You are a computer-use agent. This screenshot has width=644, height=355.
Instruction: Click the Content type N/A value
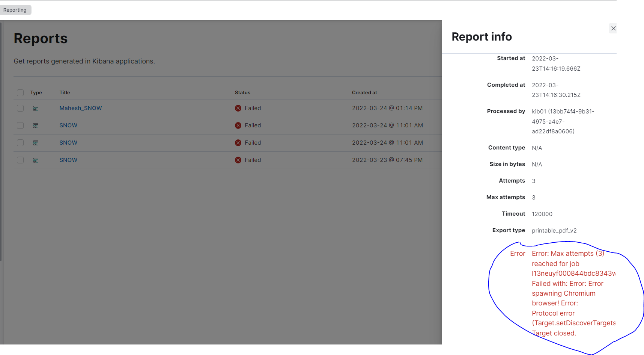537,148
